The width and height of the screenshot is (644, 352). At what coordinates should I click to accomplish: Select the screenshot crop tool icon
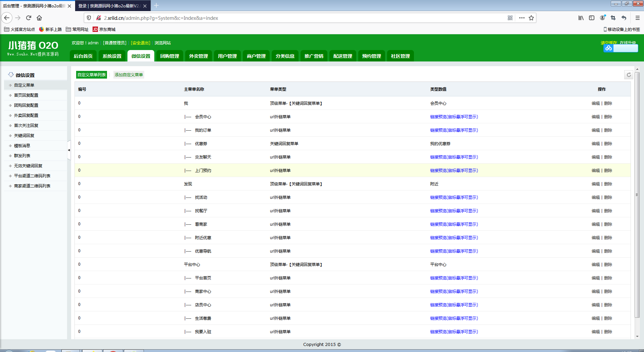pos(613,18)
